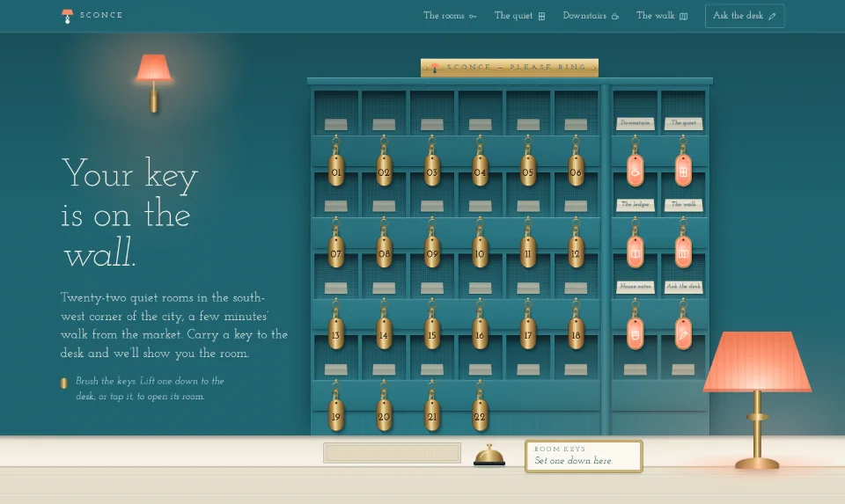845x504 pixels.
Task: Tap brass room key 14
Action: coord(384,334)
